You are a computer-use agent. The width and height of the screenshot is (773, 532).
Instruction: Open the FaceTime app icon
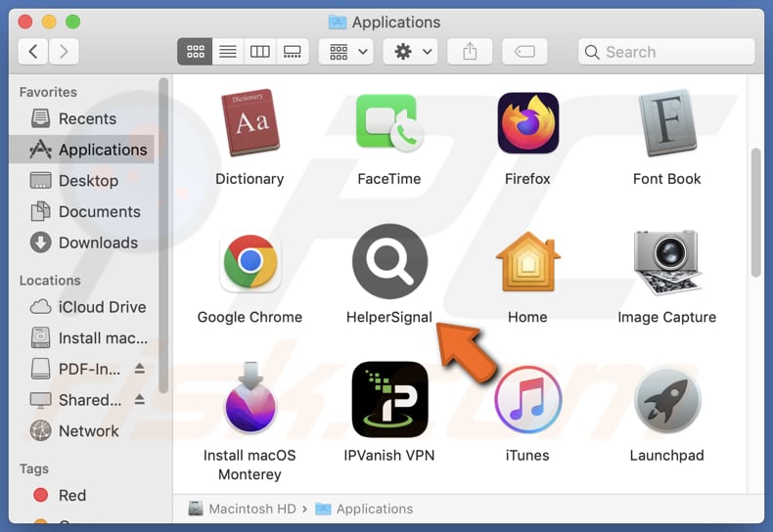[x=389, y=122]
